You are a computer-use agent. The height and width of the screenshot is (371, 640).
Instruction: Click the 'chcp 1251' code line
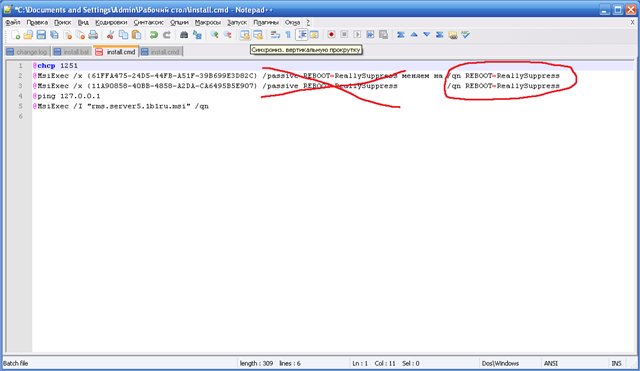[56, 66]
